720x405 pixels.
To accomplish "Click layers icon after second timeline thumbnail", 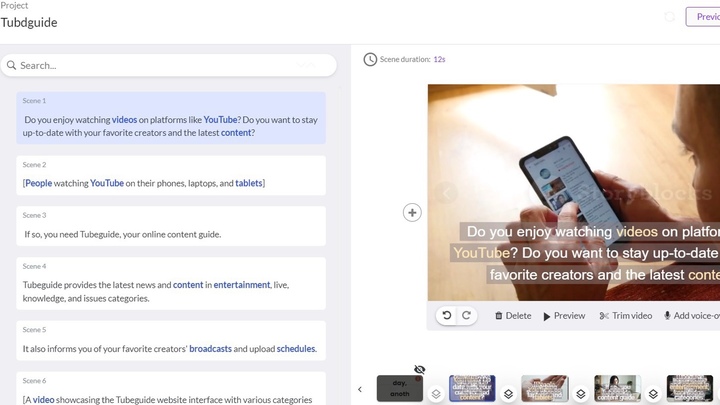I will [508, 394].
